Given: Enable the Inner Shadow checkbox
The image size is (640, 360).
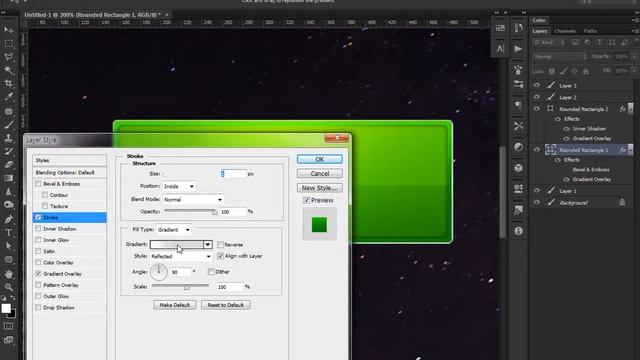Looking at the screenshot, I should point(38,229).
